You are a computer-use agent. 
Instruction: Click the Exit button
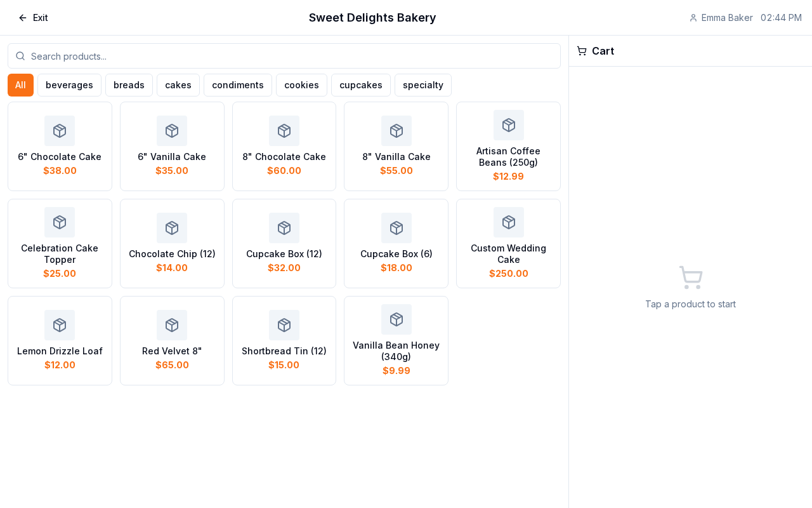pyautogui.click(x=33, y=18)
